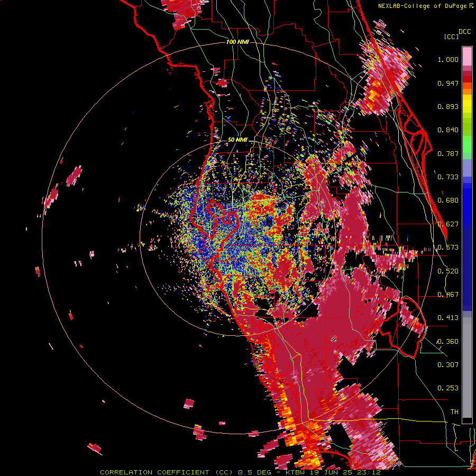Select the 0.253 scale value
This screenshot has height=476, width=476.
point(448,388)
